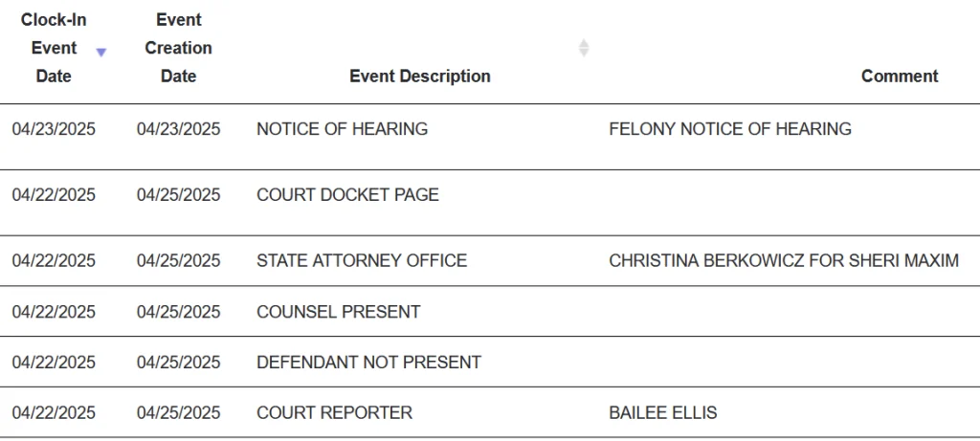Sort by the Clock-In Event Date header
Image resolution: width=980 pixels, height=441 pixels.
tap(54, 48)
